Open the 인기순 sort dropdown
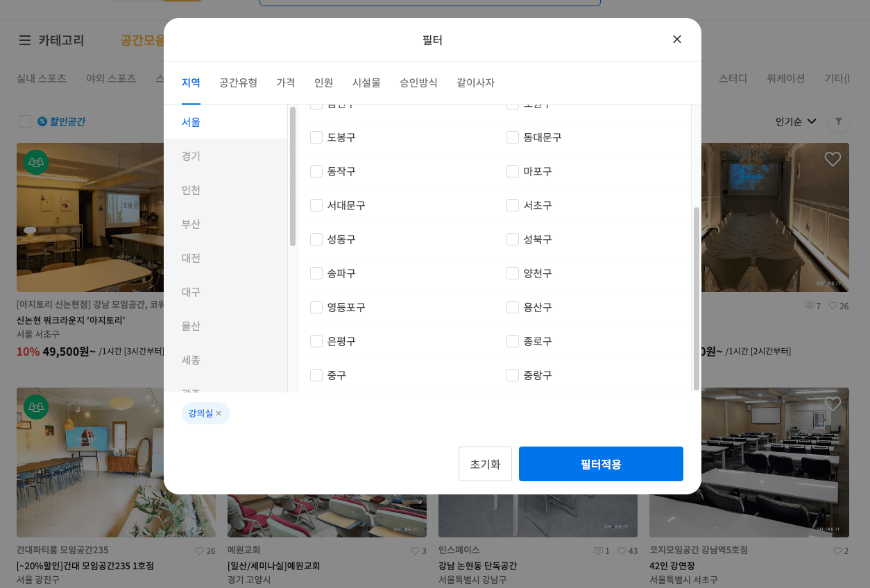 [796, 121]
